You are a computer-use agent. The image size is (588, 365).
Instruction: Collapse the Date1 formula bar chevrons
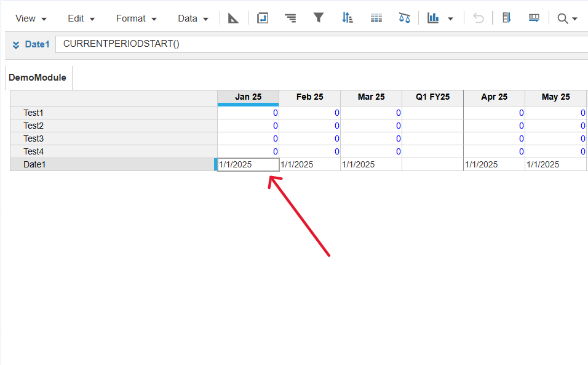15,44
